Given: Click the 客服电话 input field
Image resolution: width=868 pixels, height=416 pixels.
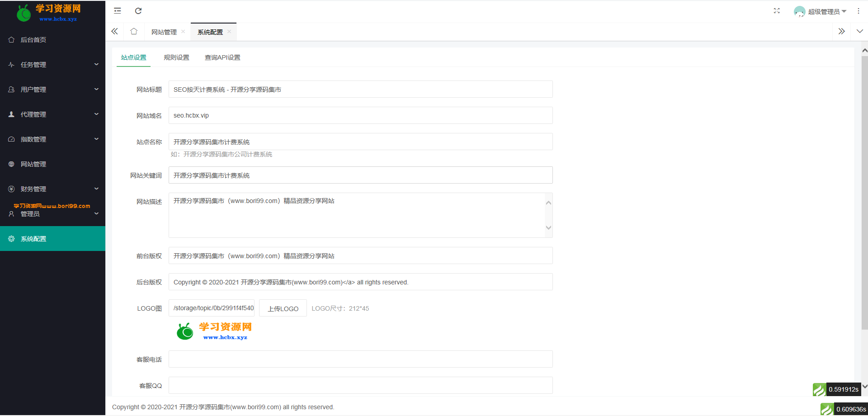Looking at the screenshot, I should pyautogui.click(x=361, y=359).
